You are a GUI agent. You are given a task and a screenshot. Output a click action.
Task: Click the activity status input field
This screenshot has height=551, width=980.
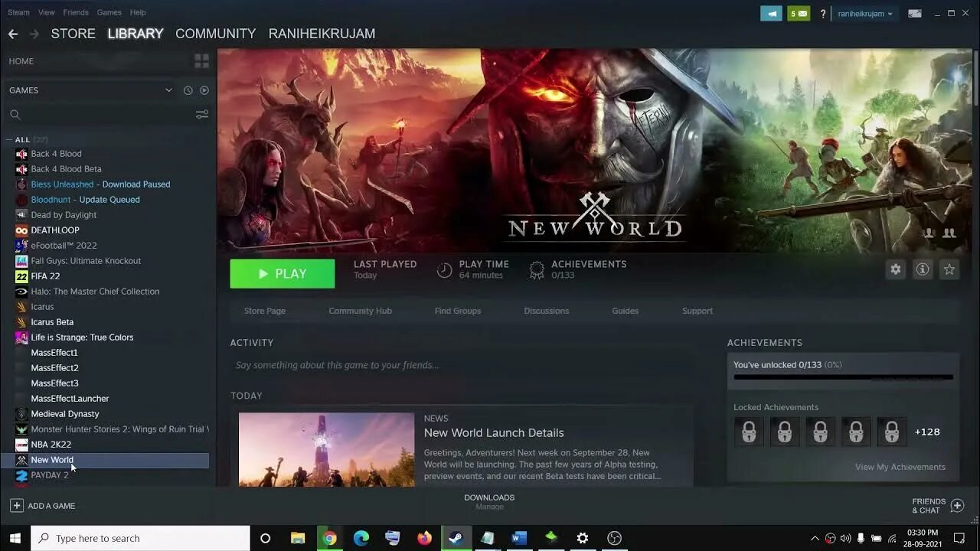point(462,365)
